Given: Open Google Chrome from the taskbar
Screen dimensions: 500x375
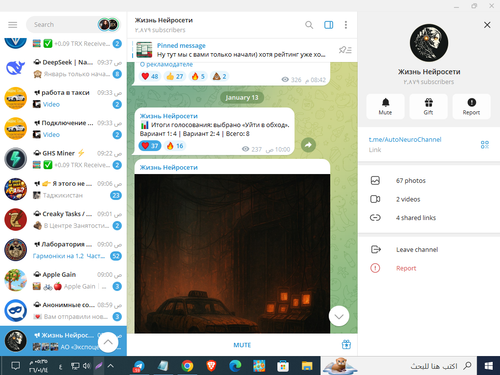Looking at the screenshot, I should [187, 366].
